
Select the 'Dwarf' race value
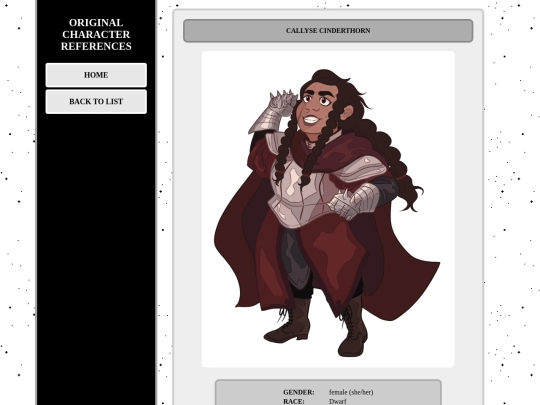[338, 402]
